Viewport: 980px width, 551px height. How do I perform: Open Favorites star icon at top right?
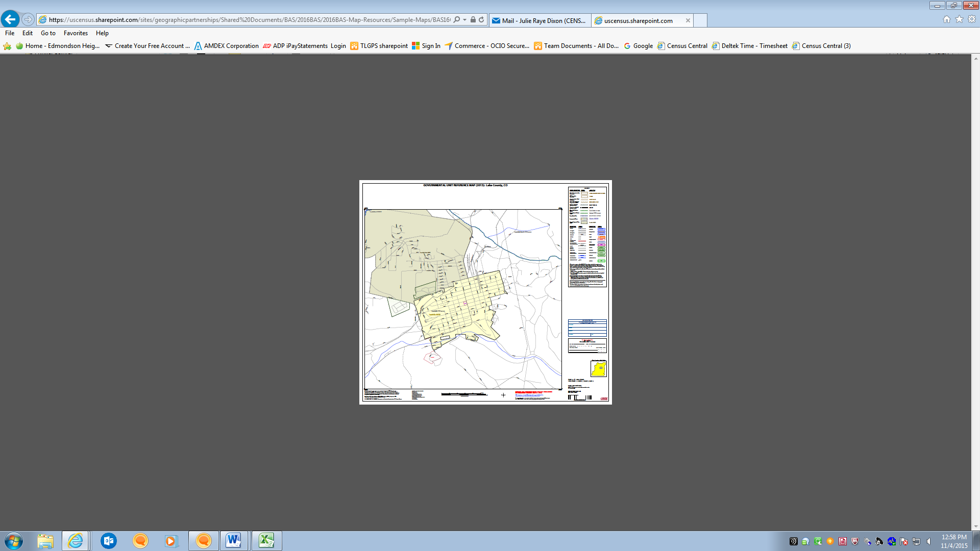(959, 19)
